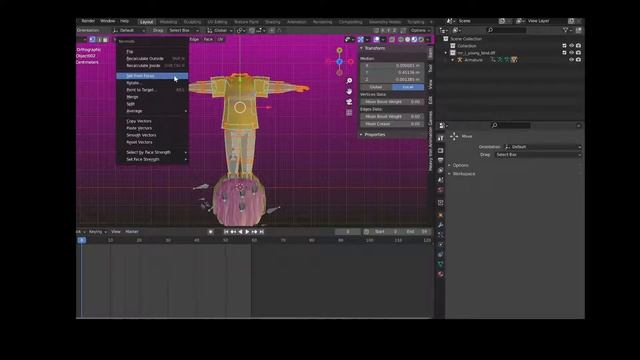Select rendered viewport shading
640x360 pixels.
tap(421, 40)
